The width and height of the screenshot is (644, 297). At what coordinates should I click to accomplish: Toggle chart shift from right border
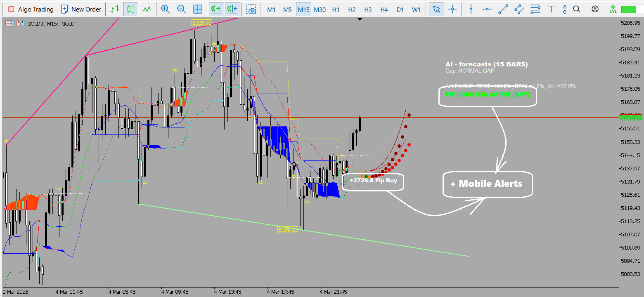point(232,9)
